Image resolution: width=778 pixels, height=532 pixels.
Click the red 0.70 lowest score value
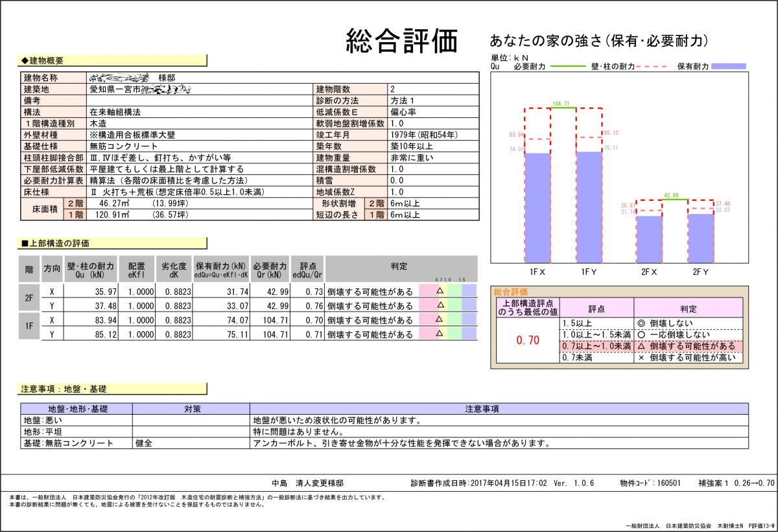tap(527, 340)
